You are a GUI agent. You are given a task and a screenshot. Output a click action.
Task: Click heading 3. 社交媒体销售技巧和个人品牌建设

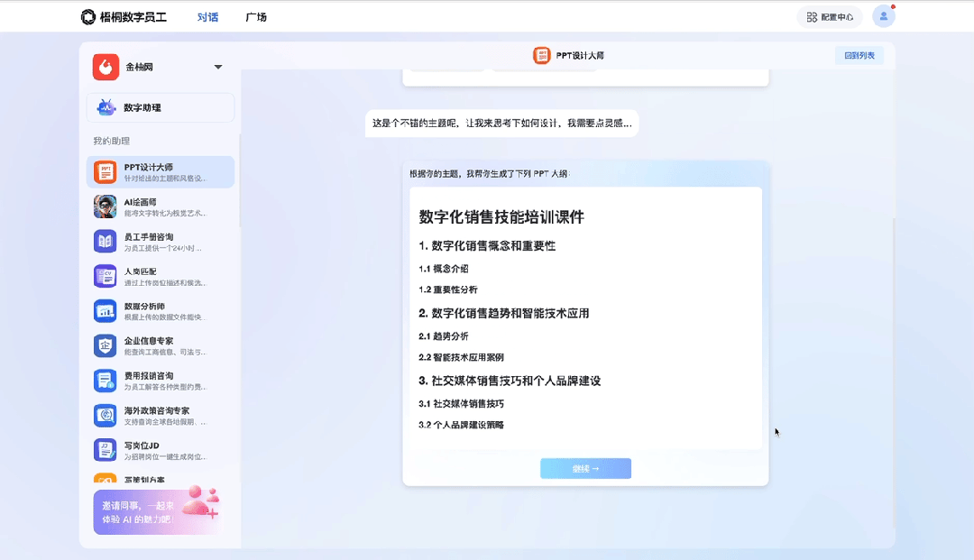[x=510, y=381]
